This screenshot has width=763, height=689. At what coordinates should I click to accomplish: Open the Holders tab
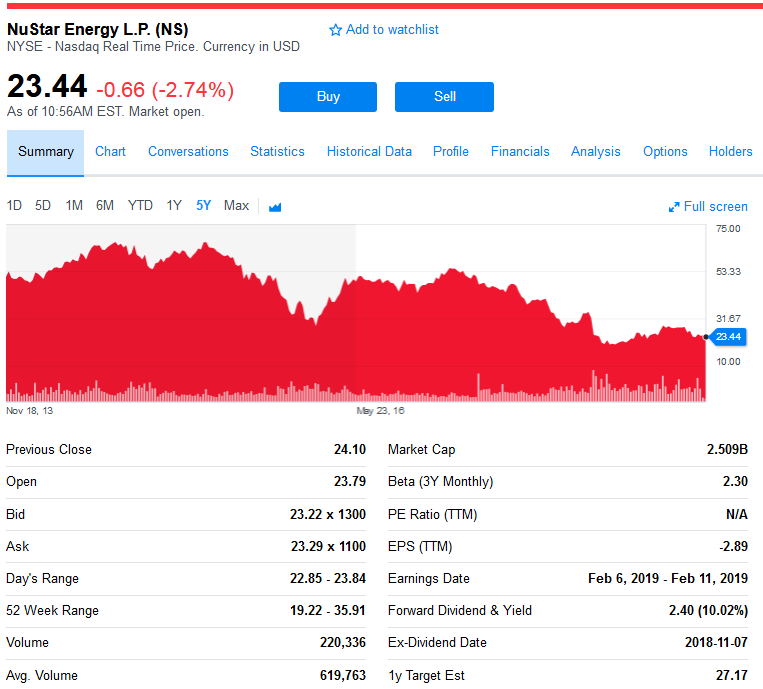730,152
